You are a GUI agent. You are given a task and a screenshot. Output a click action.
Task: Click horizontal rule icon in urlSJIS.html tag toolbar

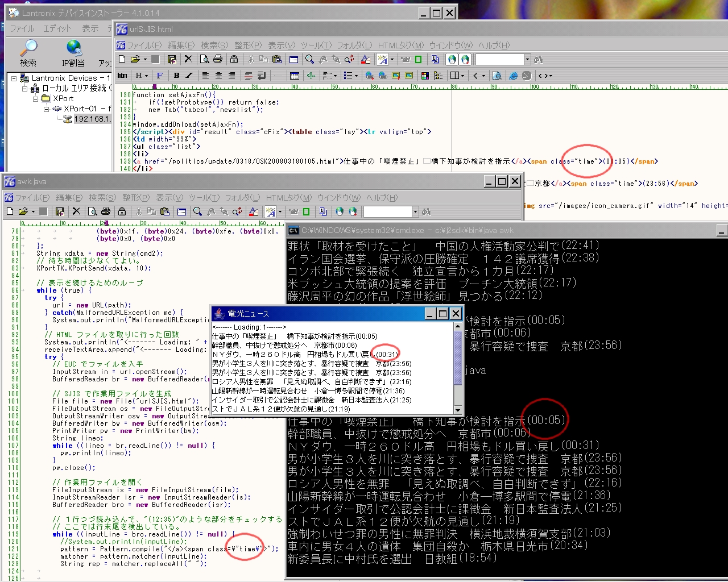coord(278,76)
